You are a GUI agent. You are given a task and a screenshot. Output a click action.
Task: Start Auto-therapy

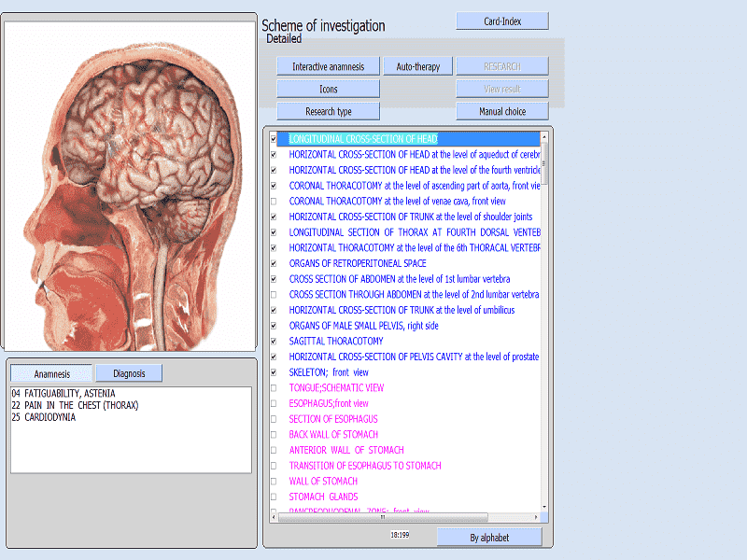pyautogui.click(x=417, y=66)
